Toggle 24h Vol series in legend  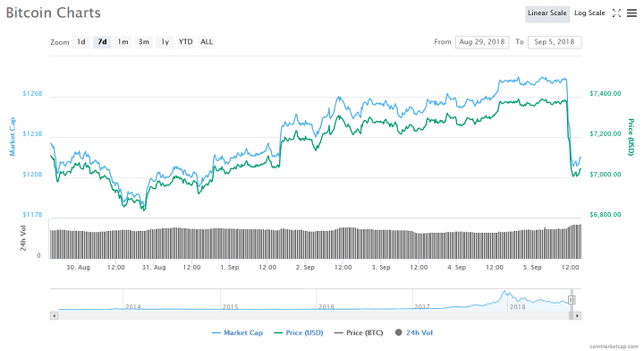pos(413,333)
